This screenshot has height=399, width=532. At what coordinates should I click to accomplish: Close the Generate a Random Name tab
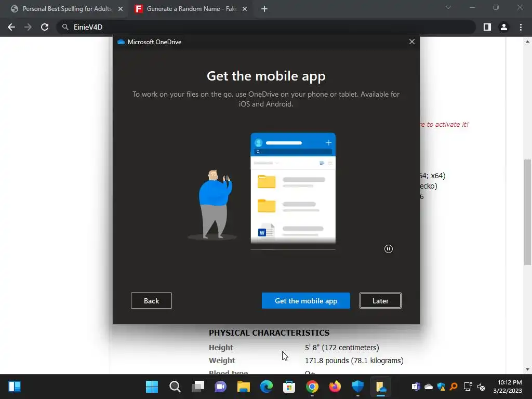245,9
